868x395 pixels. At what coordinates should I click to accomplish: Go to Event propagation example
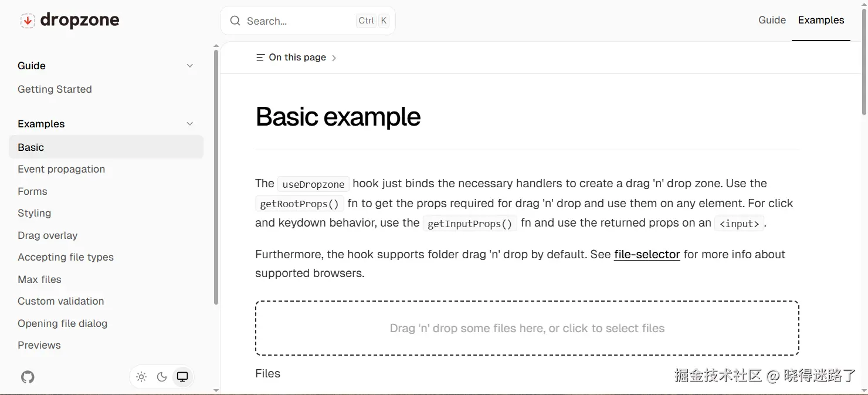pyautogui.click(x=61, y=169)
